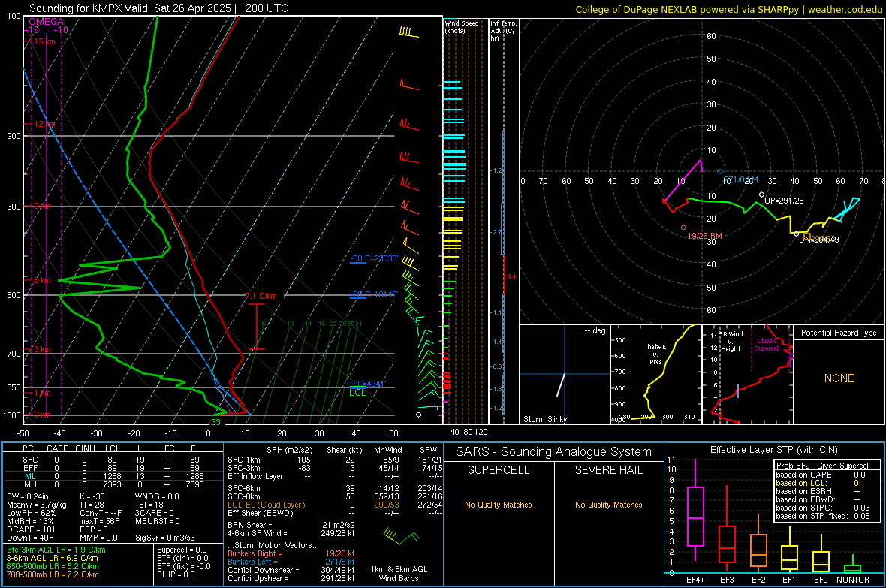Click 'Effective Layer STP (with CIN)' title
The image size is (886, 588).
click(773, 450)
